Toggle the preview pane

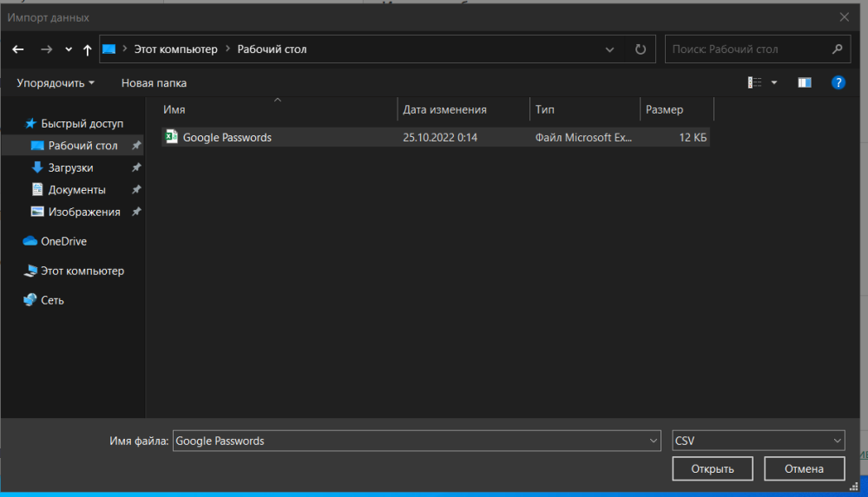[x=805, y=82]
